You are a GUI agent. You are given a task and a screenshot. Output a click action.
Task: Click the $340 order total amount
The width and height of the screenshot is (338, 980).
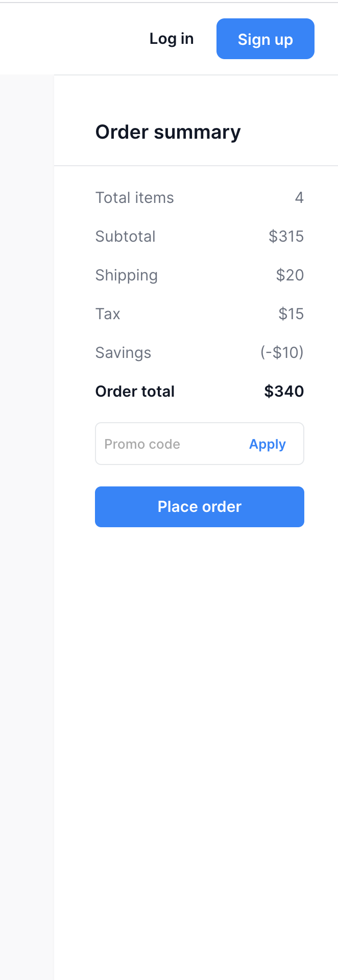284,392
